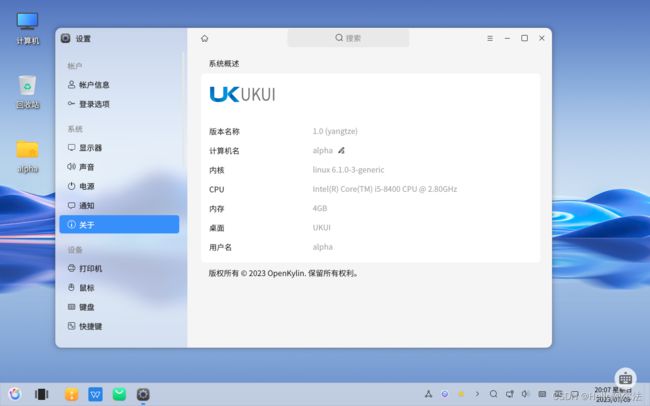The width and height of the screenshot is (650, 406).
Task: Click the settings app icon in title bar
Action: 65,38
